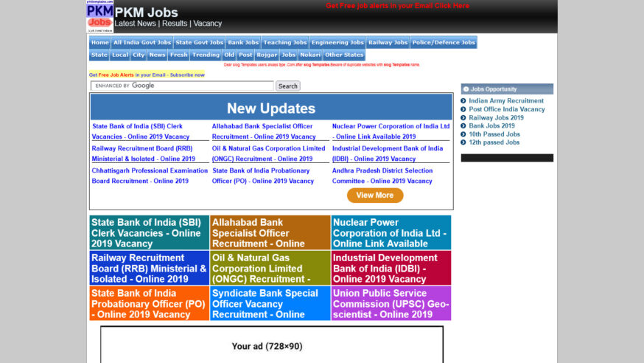Open IDBI Online 2019 Vacancy updates link
644x363 pixels.
tap(388, 153)
